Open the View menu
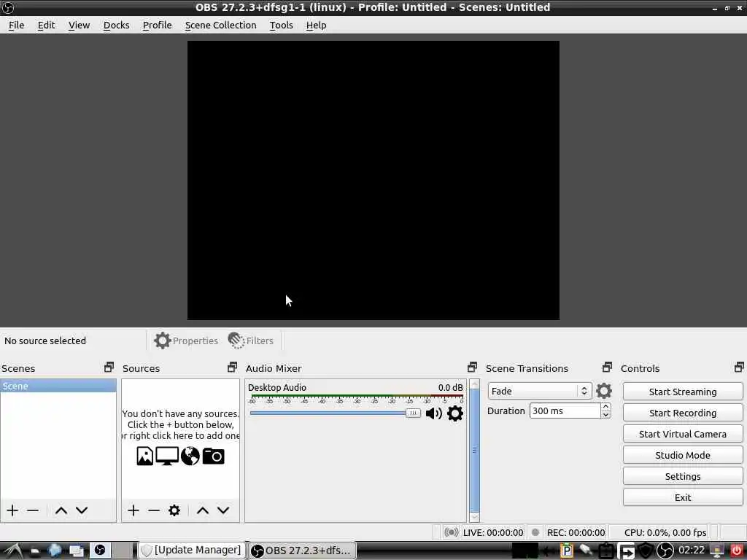Viewport: 747px width, 560px height. tap(79, 26)
